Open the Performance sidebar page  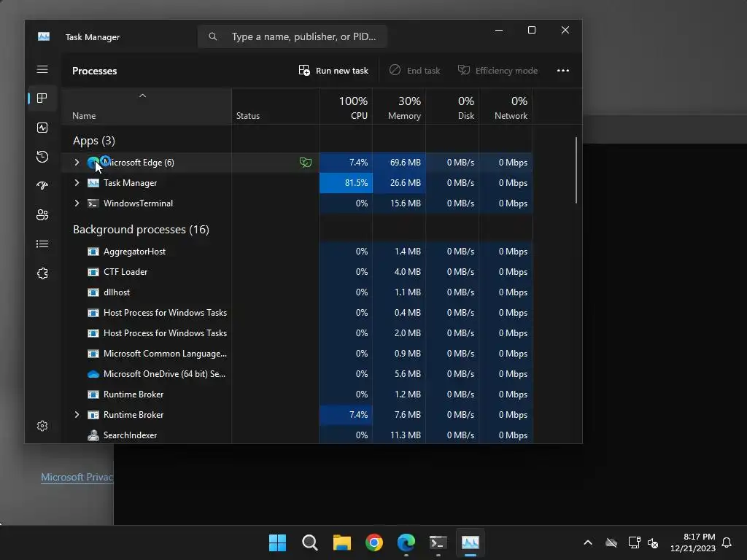click(x=42, y=128)
